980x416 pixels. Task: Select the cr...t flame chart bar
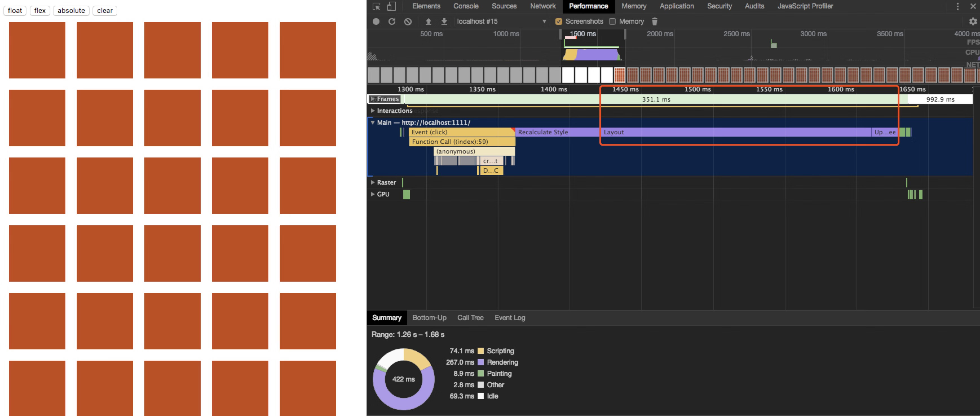(x=491, y=161)
